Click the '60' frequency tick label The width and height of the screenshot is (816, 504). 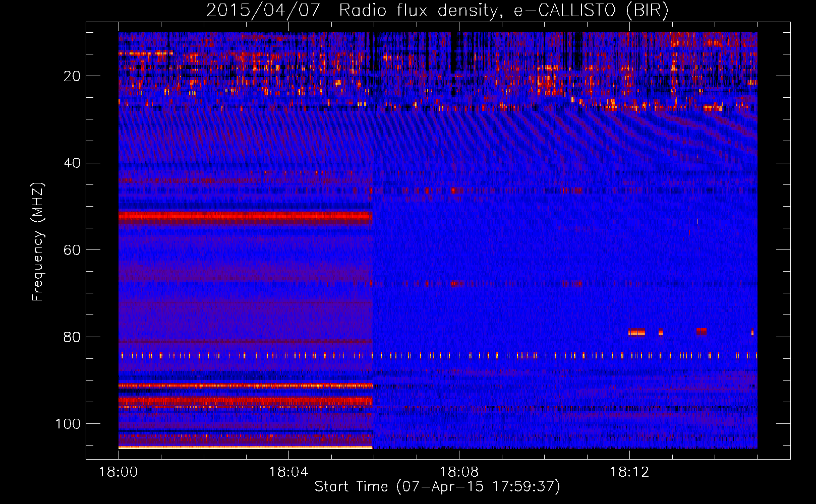pos(72,250)
